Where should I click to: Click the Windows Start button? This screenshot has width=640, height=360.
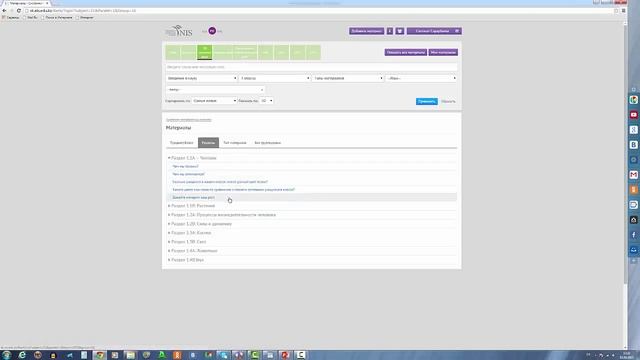7,355
